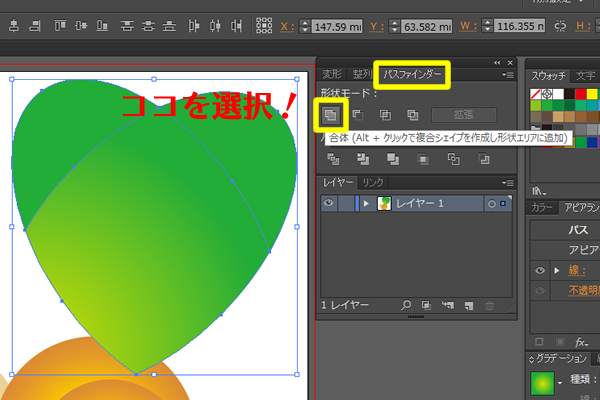Viewport: 600px width, 400px height.
Task: Click the Minus Front shape mode icon
Action: point(357,115)
